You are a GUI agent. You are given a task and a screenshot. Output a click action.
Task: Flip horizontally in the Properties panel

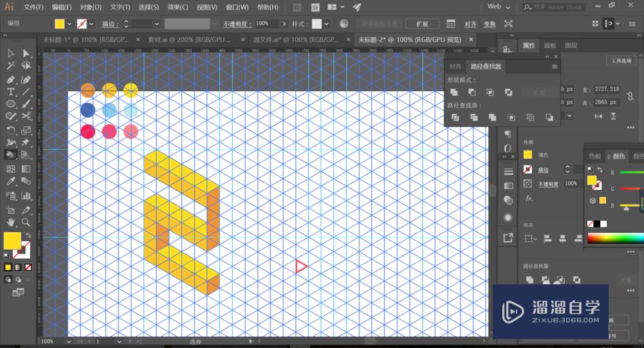(598, 116)
